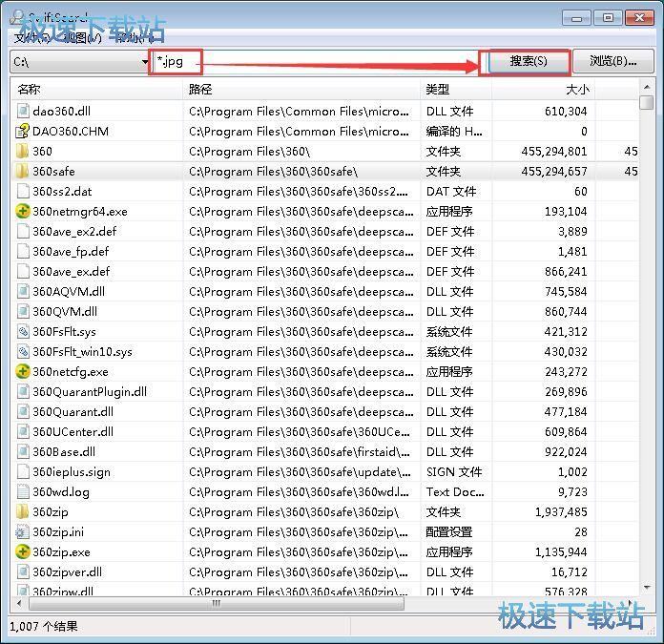Minimize the SwiftSearch window
The width and height of the screenshot is (664, 644).
[x=576, y=18]
